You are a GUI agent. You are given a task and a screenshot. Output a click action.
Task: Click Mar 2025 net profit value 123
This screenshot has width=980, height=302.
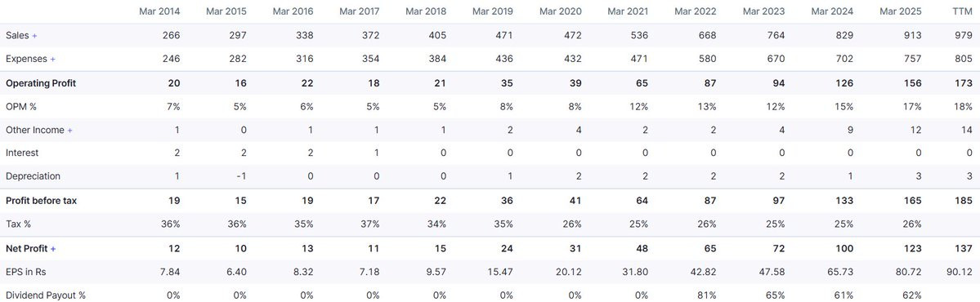tap(913, 248)
